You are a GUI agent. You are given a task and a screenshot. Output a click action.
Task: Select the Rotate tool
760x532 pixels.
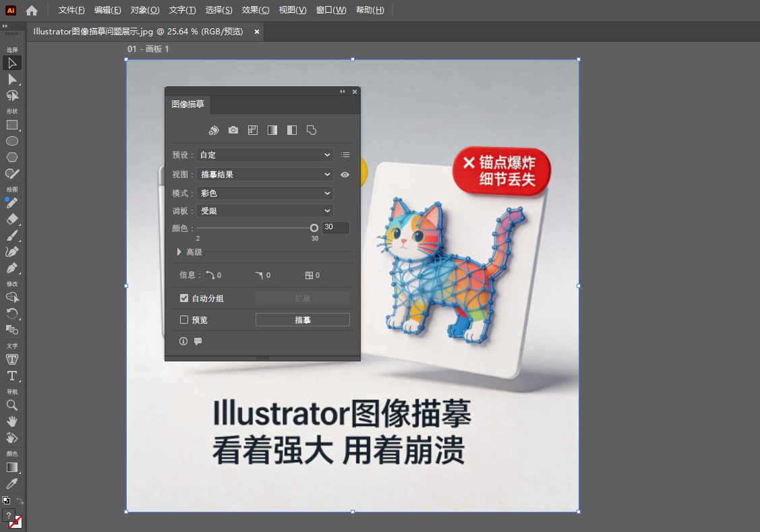[x=12, y=314]
